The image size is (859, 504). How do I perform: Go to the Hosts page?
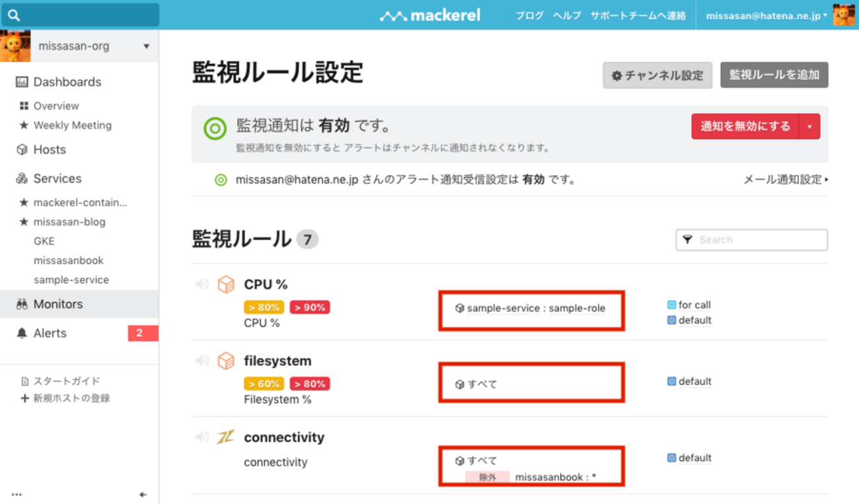tap(50, 149)
